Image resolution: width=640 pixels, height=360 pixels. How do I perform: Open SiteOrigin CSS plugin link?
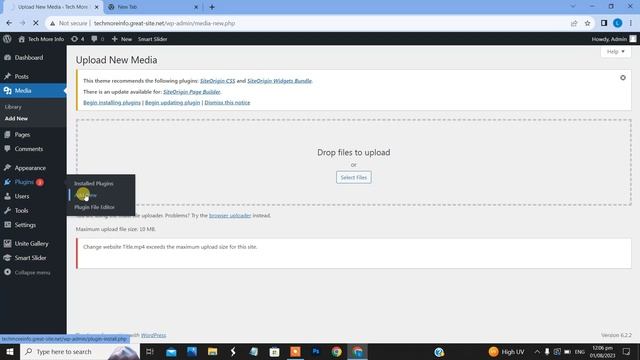pyautogui.click(x=218, y=81)
